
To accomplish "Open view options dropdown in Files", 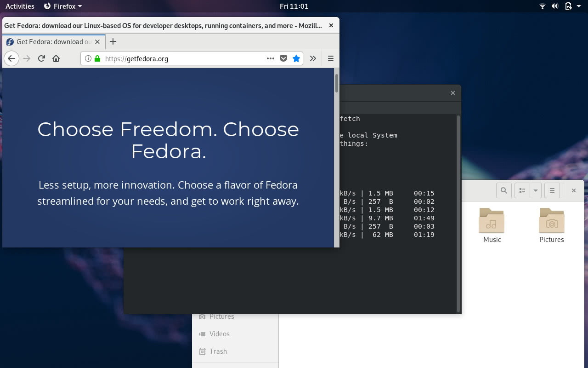I will click(x=536, y=190).
